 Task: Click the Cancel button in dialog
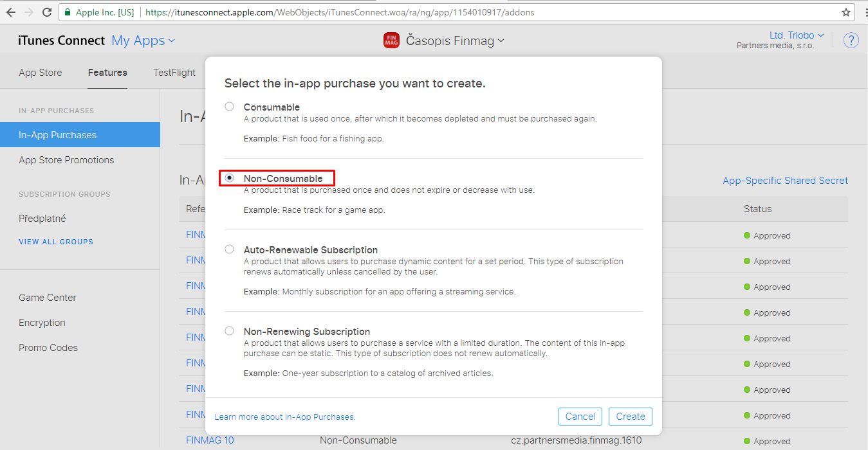coord(580,417)
